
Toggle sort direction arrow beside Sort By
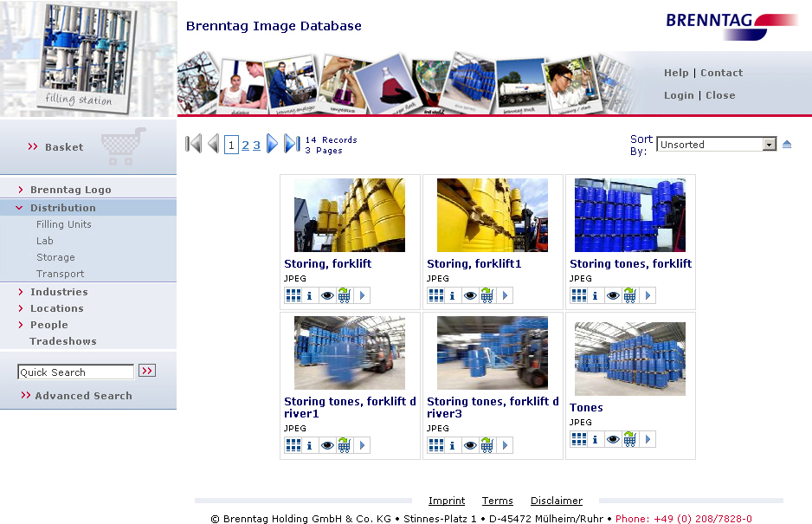tap(787, 145)
